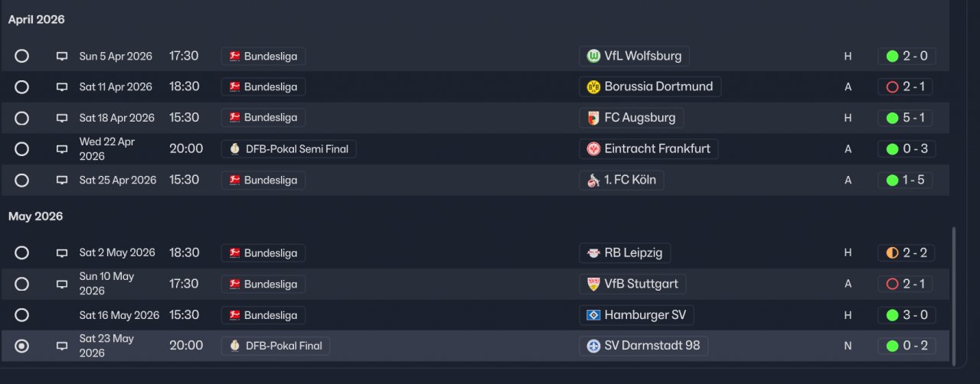Viewport: 980px width, 384px height.
Task: Open the DFB-Pokal Semi Final competition tag
Action: click(x=289, y=149)
